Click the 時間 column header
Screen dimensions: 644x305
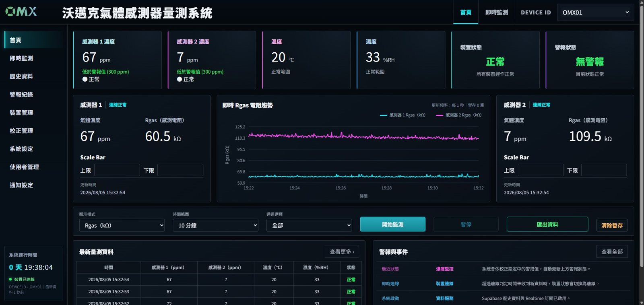pyautogui.click(x=109, y=267)
